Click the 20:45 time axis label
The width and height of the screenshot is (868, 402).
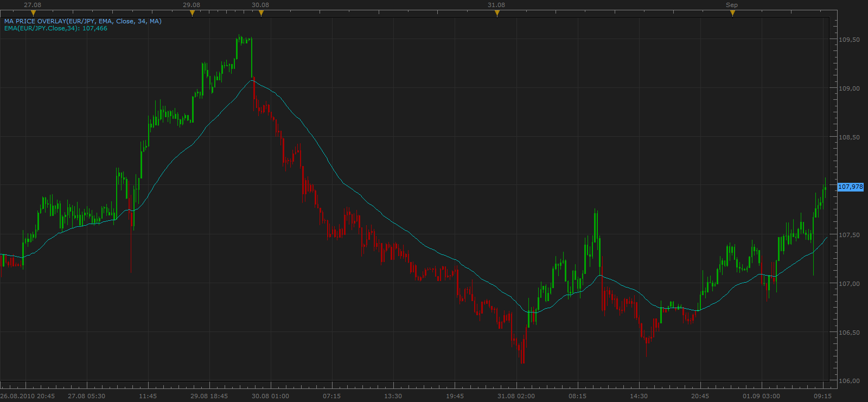tap(700, 396)
